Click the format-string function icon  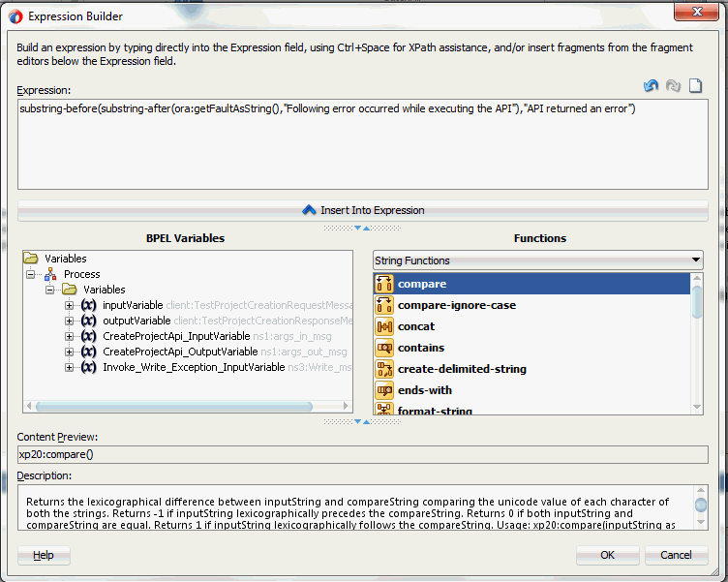click(384, 409)
